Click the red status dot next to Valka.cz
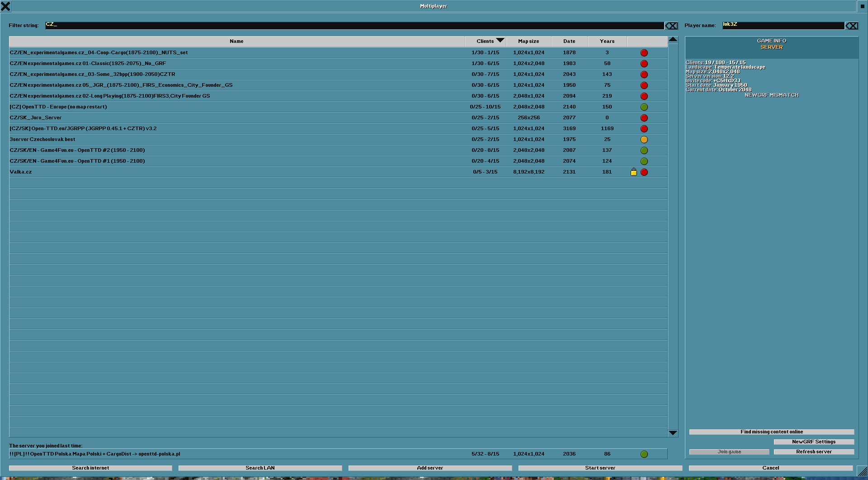 [644, 172]
